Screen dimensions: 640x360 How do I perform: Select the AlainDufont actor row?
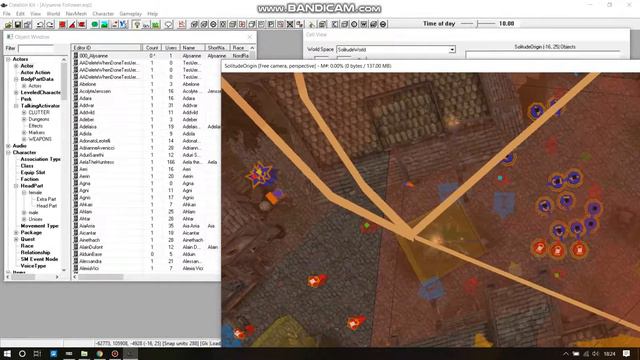147,247
